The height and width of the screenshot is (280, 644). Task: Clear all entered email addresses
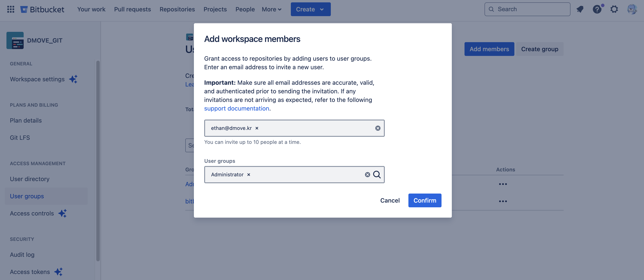pos(378,128)
